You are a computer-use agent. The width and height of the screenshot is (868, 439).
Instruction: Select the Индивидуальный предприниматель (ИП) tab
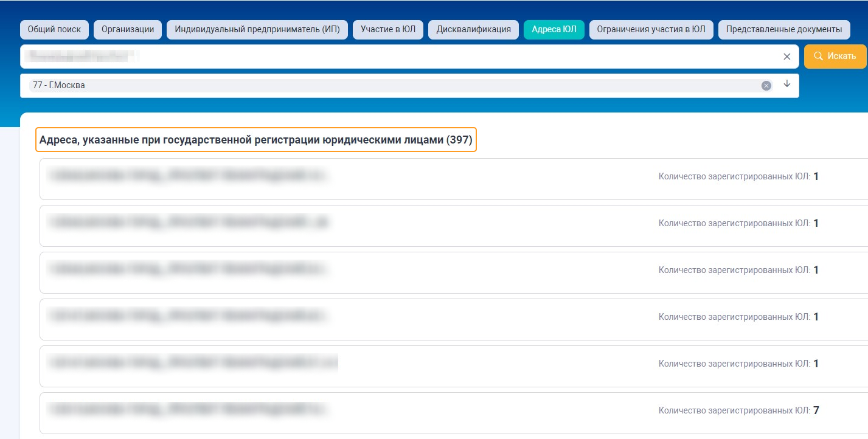pos(257,30)
